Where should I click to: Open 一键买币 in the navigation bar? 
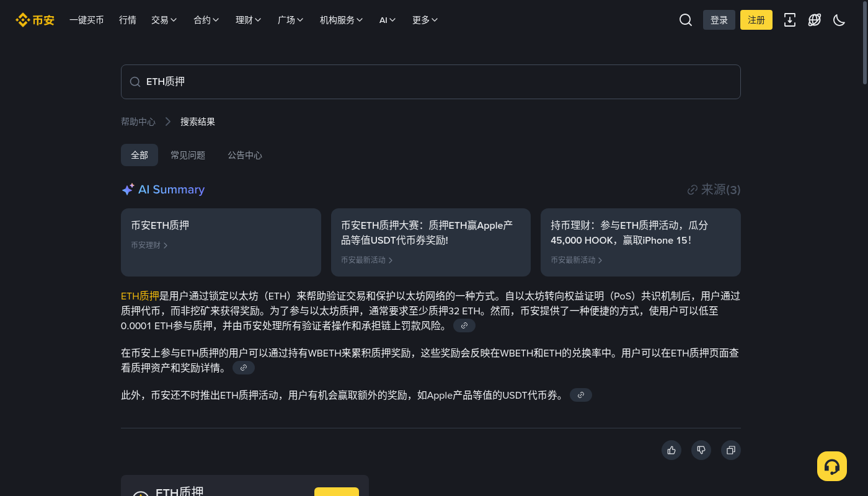click(x=87, y=20)
